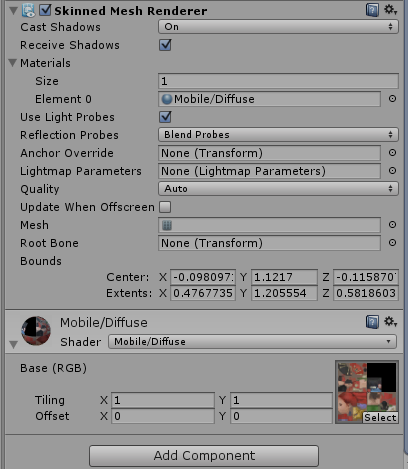The height and width of the screenshot is (469, 408).
Task: Collapse Skinned Mesh Renderer component foldout
Action: click(13, 11)
